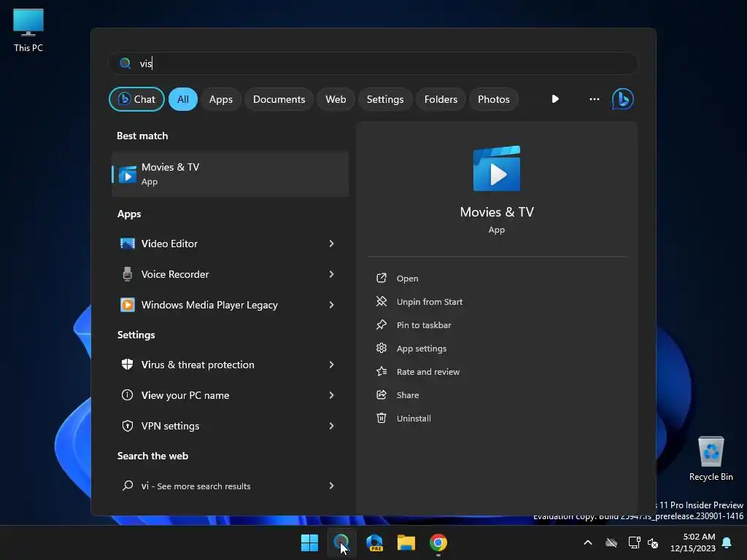The image size is (747, 560).
Task: Show more filter tabs using the play arrow
Action: pyautogui.click(x=555, y=99)
